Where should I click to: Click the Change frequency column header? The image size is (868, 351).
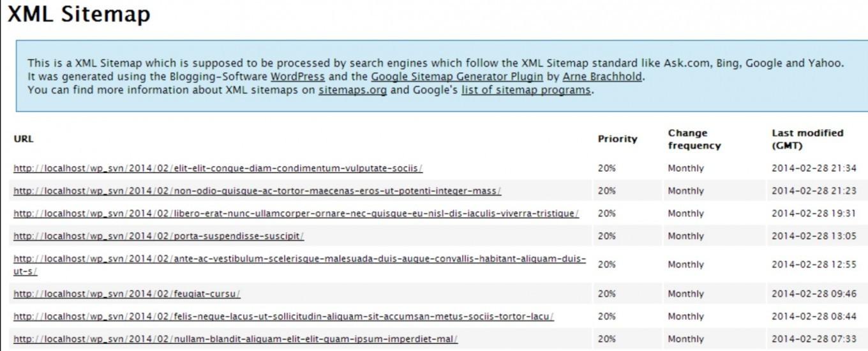click(694, 139)
